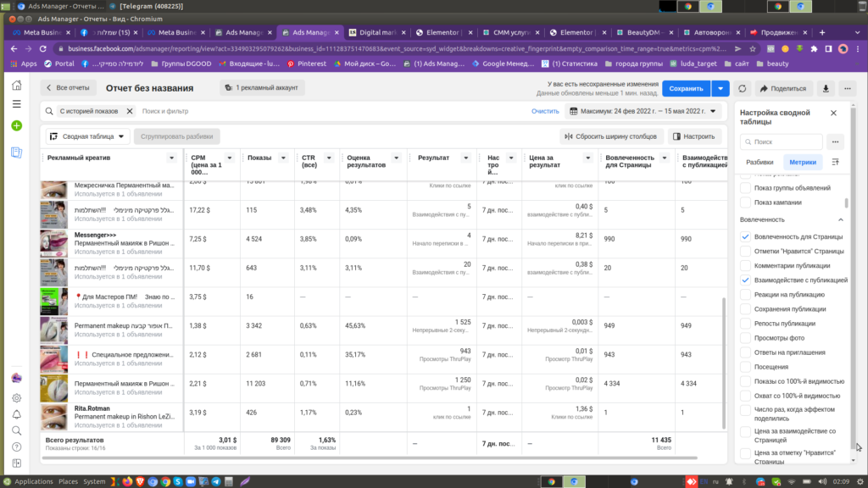Viewport: 868px width, 488px height.
Task: Remove the 'С историей показов' filter
Action: tap(130, 111)
